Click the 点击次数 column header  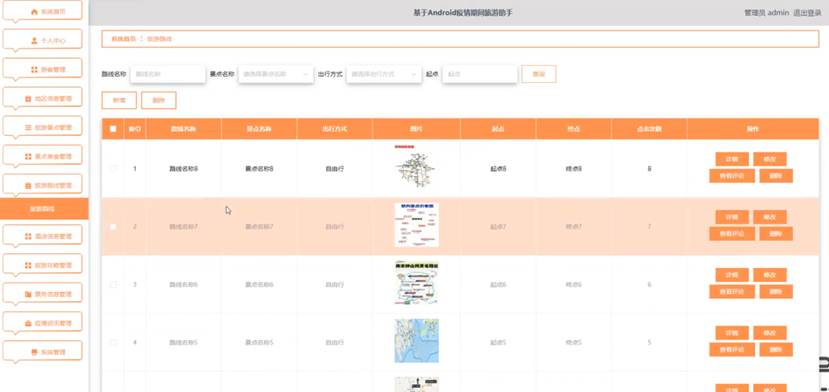click(649, 129)
